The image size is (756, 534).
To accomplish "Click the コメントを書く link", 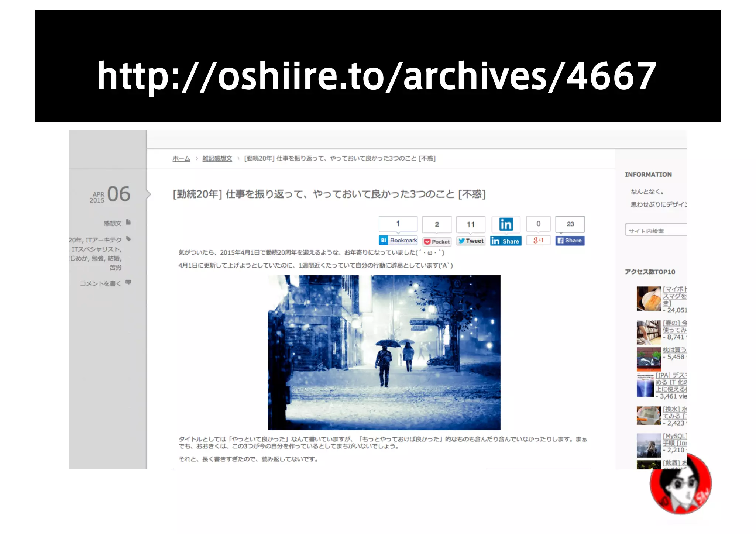I will click(x=100, y=283).
